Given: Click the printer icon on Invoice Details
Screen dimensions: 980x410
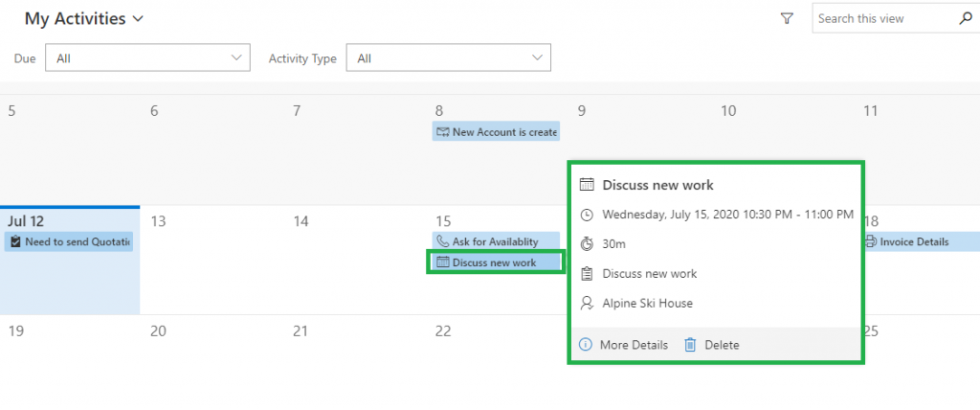Looking at the screenshot, I should tap(870, 241).
